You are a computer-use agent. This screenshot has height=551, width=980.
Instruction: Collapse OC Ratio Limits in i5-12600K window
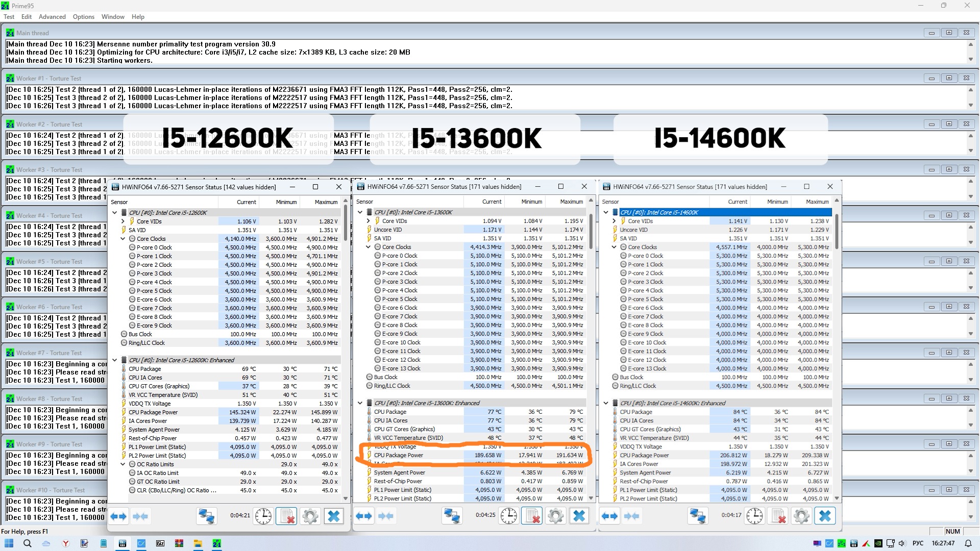pyautogui.click(x=122, y=464)
